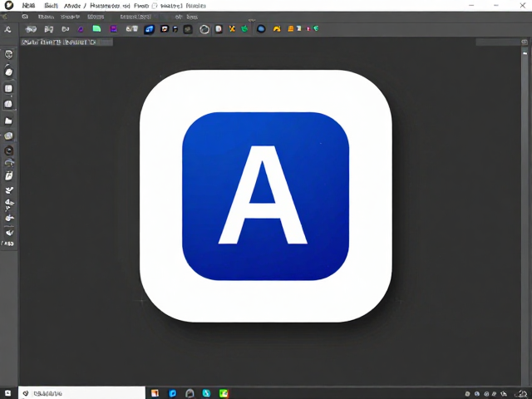Open the gray arch-shaped taskbar app icon
The height and width of the screenshot is (399, 532).
(x=190, y=393)
